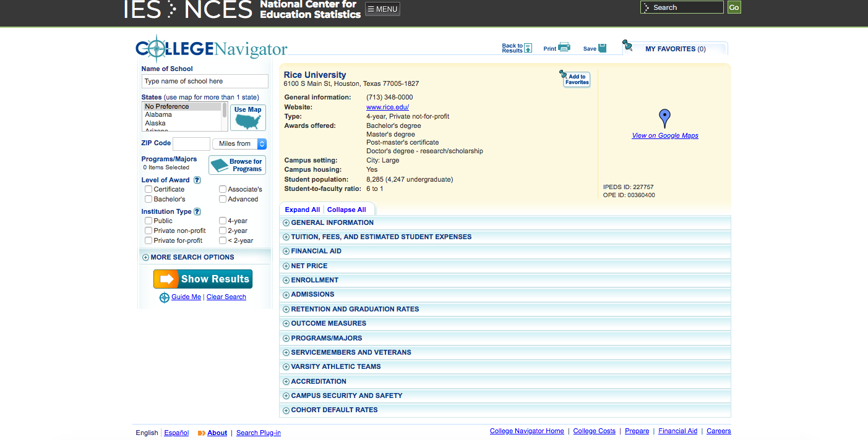
Task: Click the My Favorites pushpin icon
Action: (627, 45)
